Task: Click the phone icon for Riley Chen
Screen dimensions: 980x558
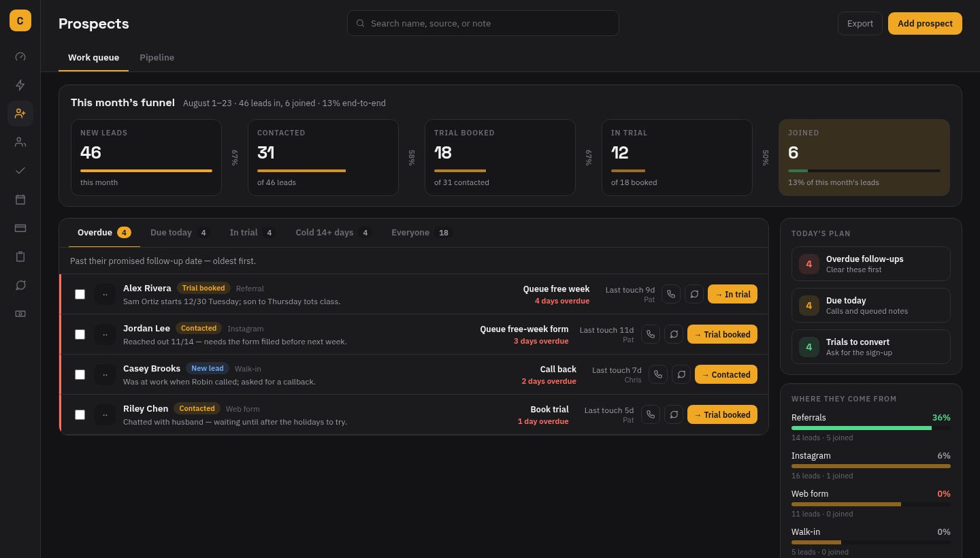Action: coord(651,414)
